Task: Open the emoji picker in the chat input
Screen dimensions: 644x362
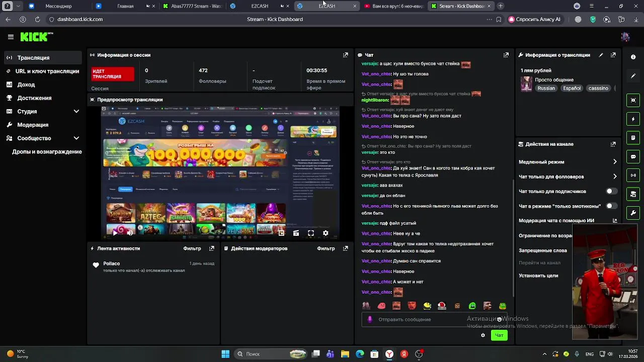Action: (x=499, y=319)
